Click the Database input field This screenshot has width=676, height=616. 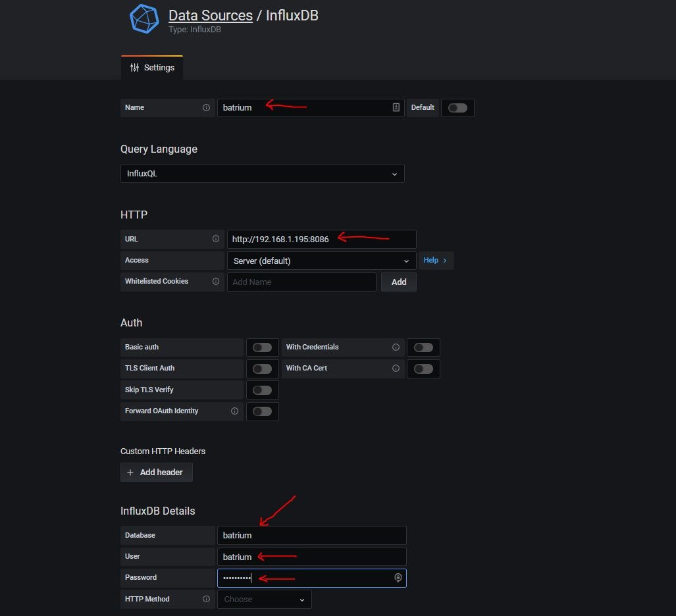tap(311, 536)
